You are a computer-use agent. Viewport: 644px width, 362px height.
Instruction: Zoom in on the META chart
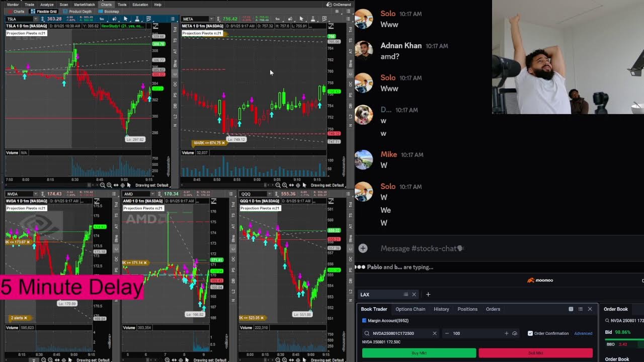[285, 185]
